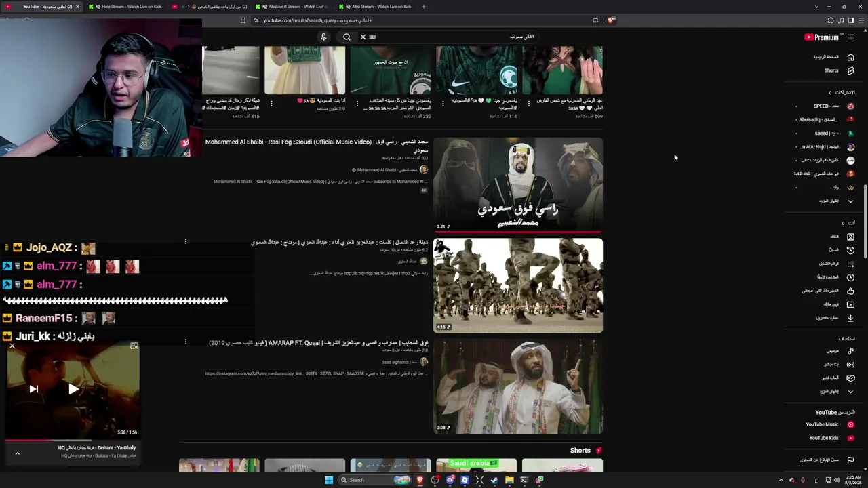The image size is (868, 488).
Task: Open Liked videos in the sidebar
Action: coord(850,291)
